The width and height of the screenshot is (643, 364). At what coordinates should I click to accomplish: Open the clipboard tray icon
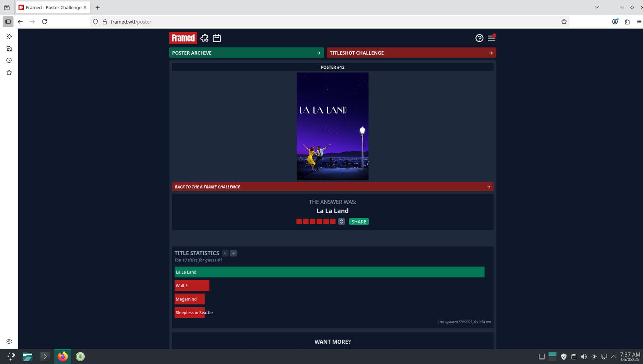(x=574, y=357)
